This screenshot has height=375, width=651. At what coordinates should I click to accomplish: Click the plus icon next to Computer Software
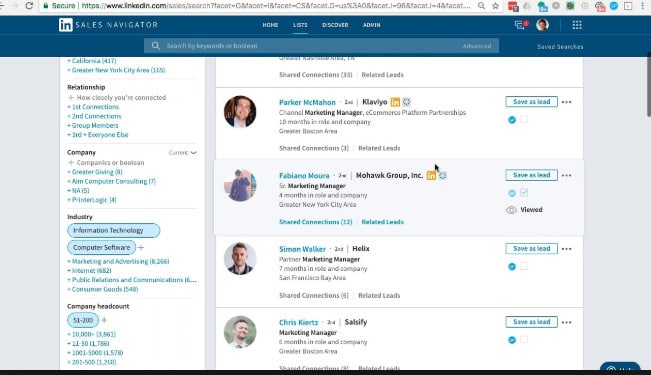[x=141, y=248]
